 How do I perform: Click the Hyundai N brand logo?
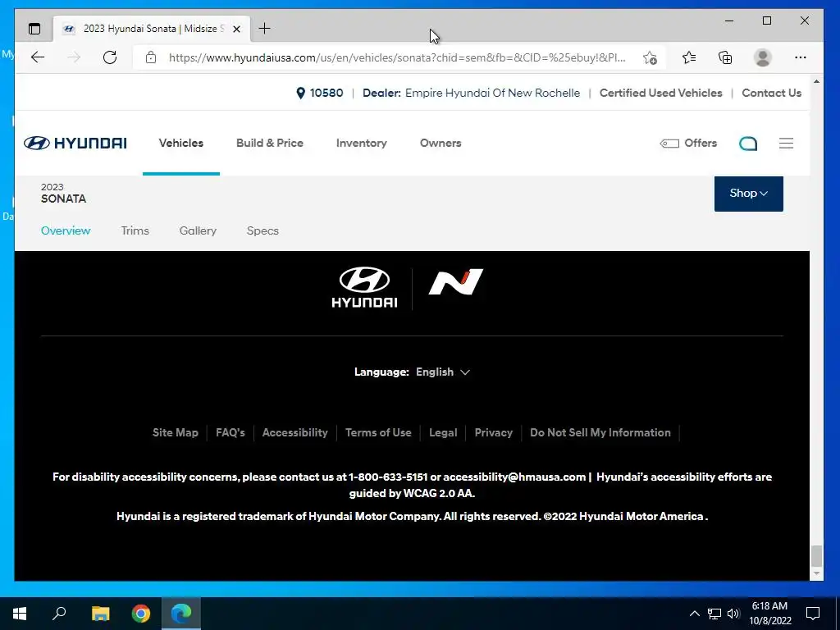point(455,282)
